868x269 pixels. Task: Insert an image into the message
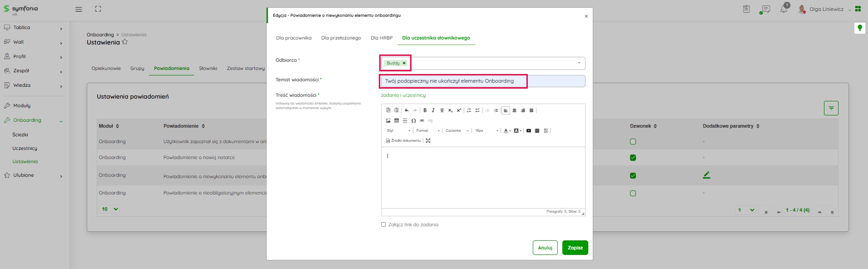pyautogui.click(x=388, y=121)
